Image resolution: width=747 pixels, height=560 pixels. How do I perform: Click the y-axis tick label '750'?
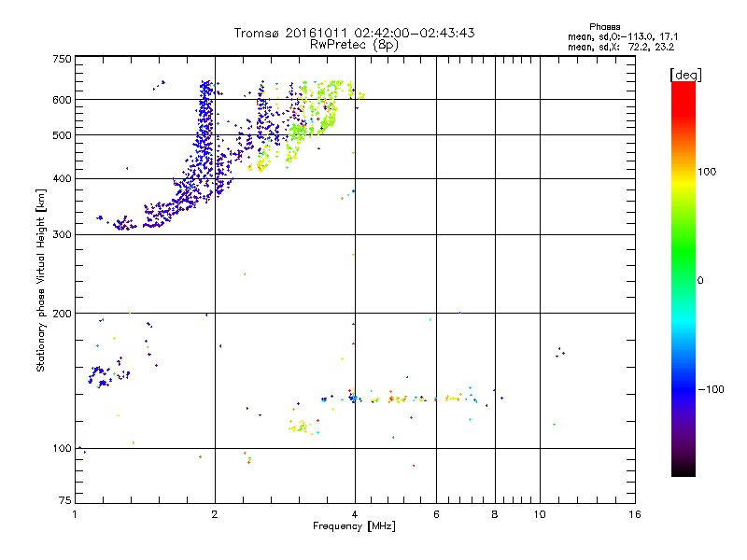click(62, 59)
